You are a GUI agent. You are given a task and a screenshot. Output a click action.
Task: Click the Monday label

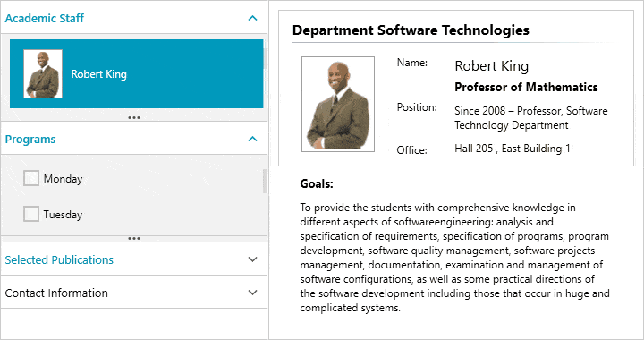tap(64, 179)
